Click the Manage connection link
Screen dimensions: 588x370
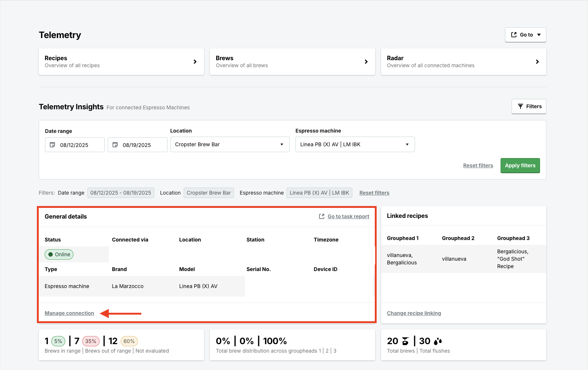click(69, 313)
